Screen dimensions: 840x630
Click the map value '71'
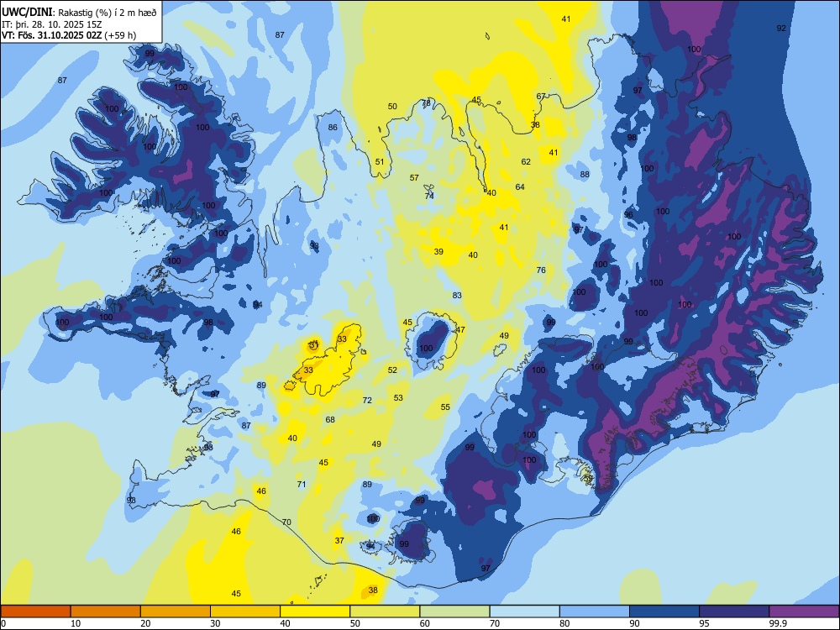point(302,485)
